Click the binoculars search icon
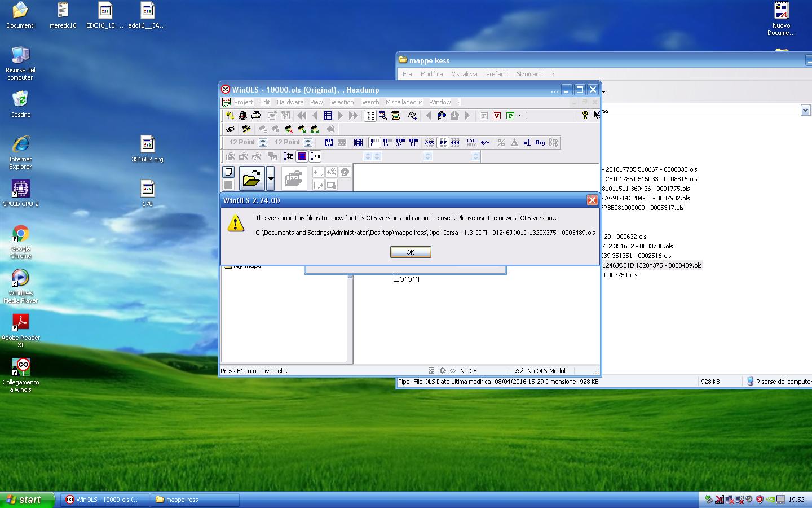 442,116
